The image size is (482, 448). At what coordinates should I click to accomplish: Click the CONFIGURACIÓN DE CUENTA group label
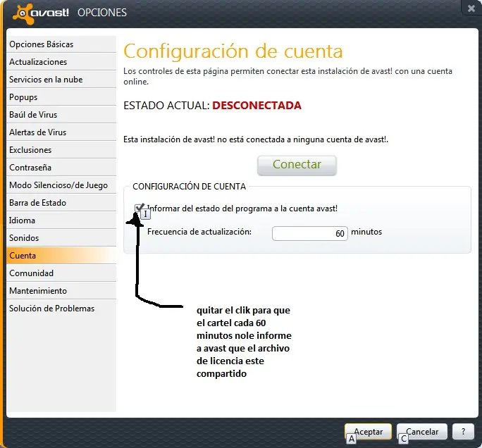(x=189, y=187)
